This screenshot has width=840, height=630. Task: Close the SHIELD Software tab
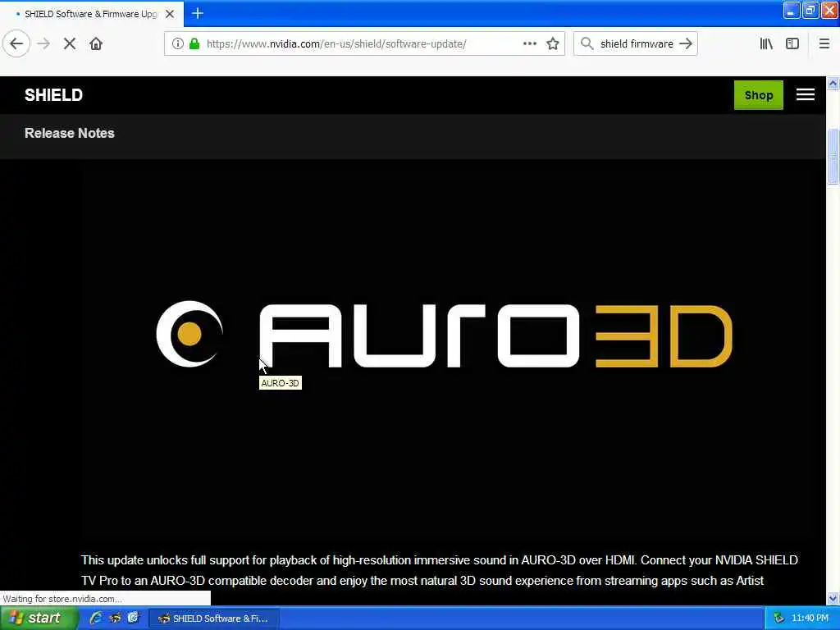click(x=170, y=14)
